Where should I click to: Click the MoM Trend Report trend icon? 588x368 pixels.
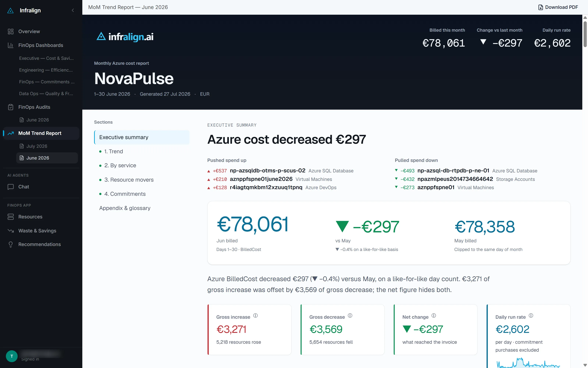coord(10,133)
